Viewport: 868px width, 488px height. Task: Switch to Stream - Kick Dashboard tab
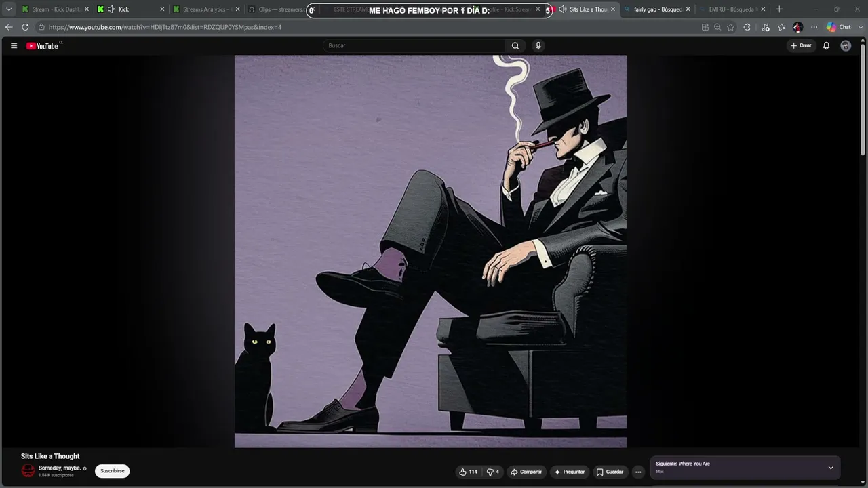56,9
